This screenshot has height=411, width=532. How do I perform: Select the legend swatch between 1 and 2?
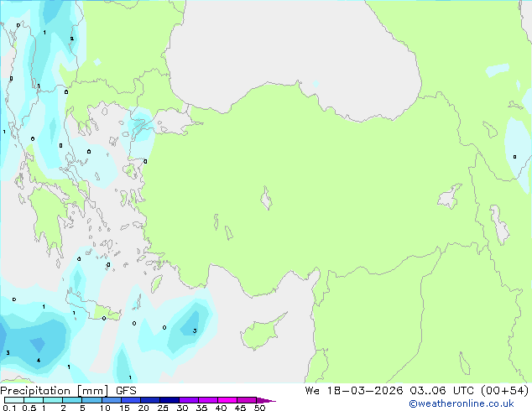(x=53, y=400)
